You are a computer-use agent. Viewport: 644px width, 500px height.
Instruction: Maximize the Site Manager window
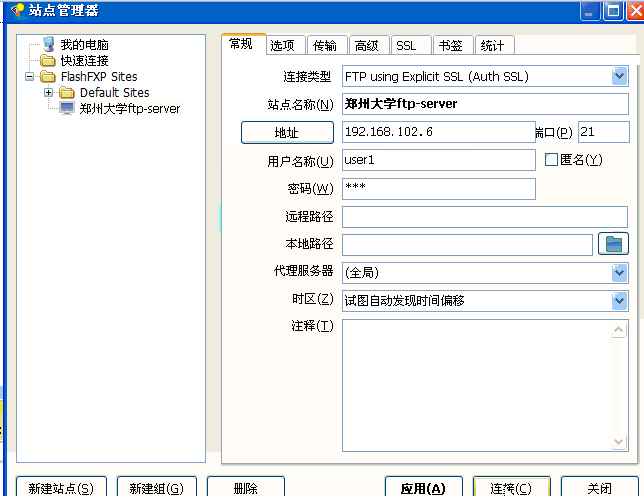pyautogui.click(x=613, y=11)
